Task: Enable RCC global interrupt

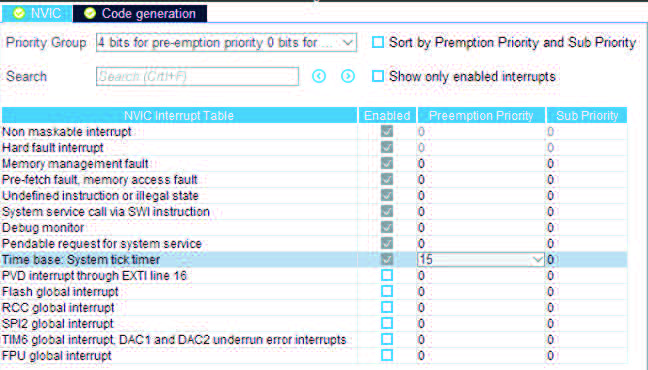Action: [387, 308]
